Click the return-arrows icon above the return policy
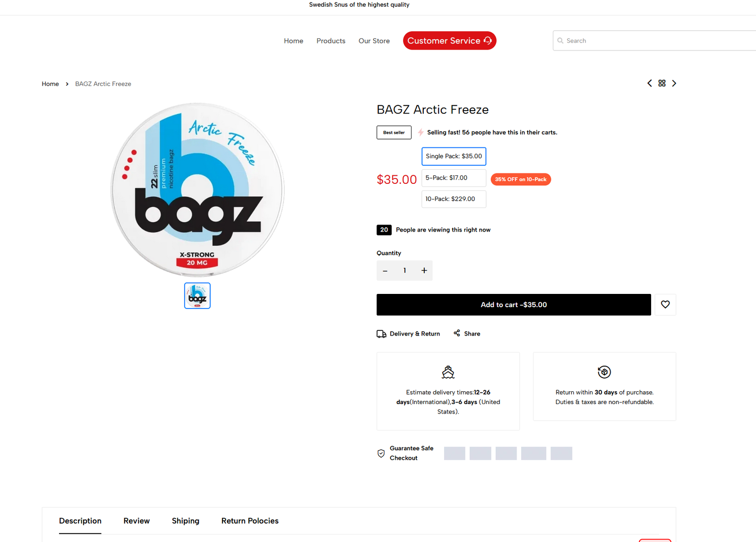756x542 pixels. pos(604,372)
